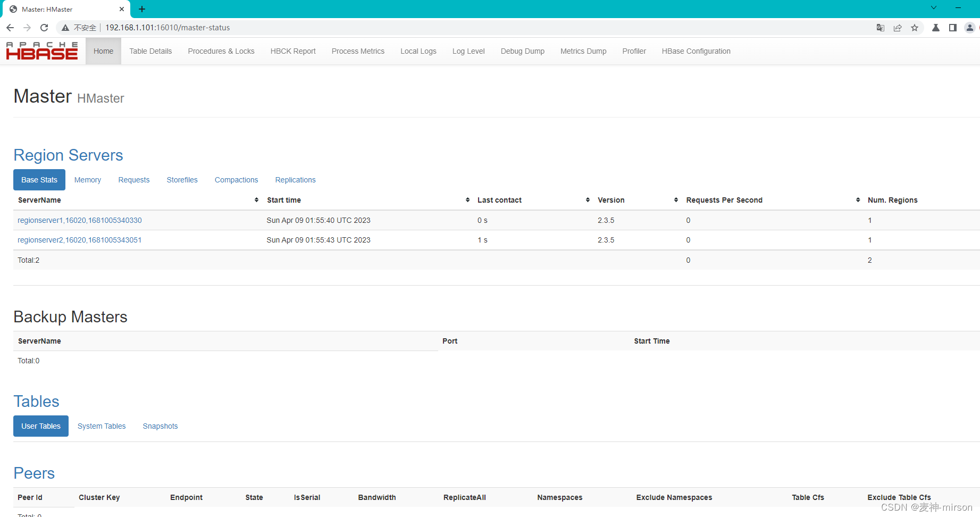Click the Peers heading link
Screen dimensions: 980x517
(34, 473)
